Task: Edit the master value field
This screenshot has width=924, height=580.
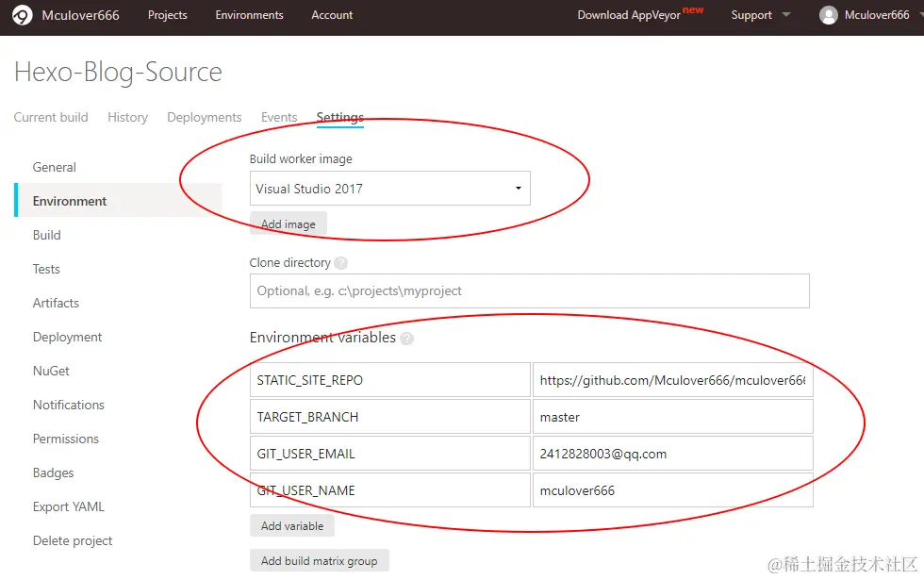Action: 673,417
